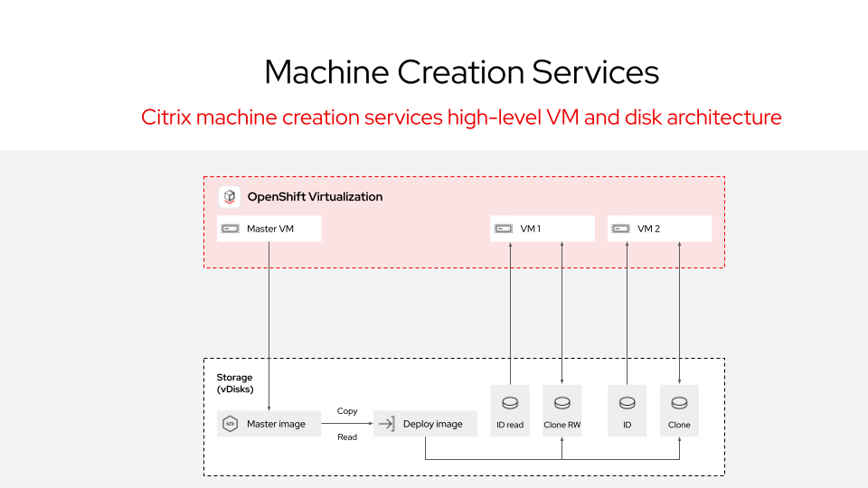Select the VM 2 label

coord(648,229)
